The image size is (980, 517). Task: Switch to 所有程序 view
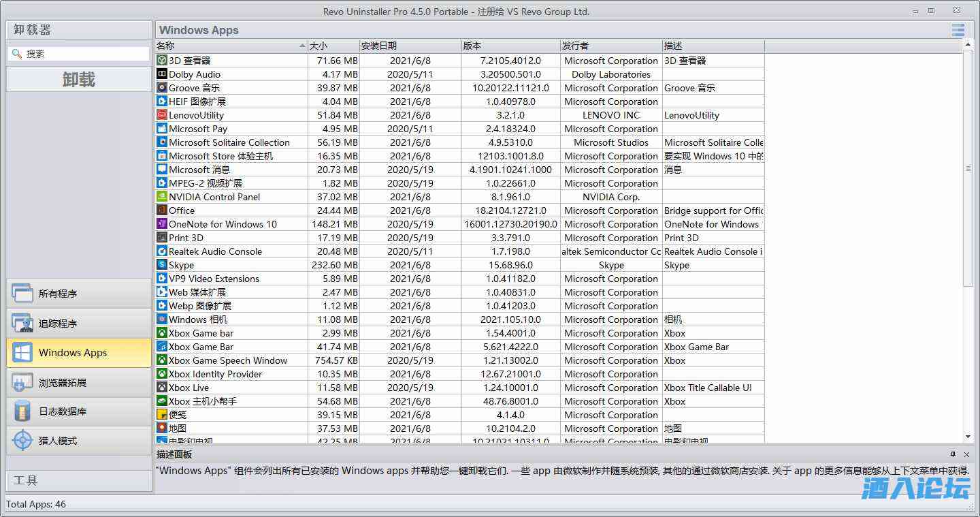click(79, 294)
